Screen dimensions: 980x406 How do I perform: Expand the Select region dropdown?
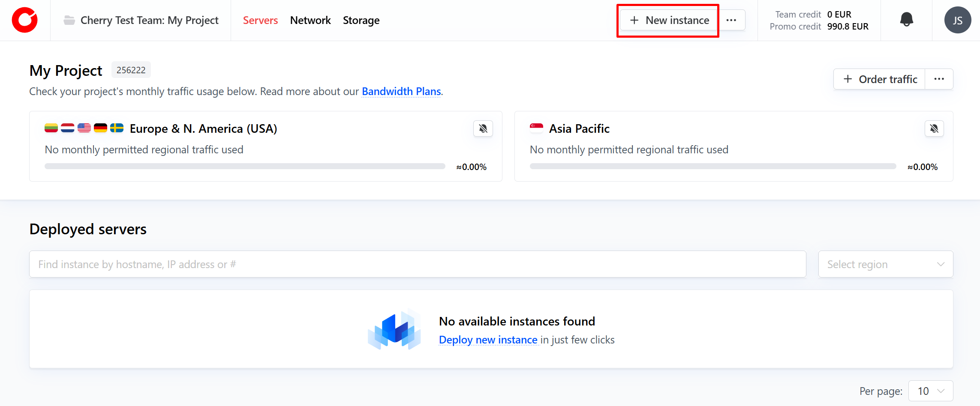coord(885,264)
